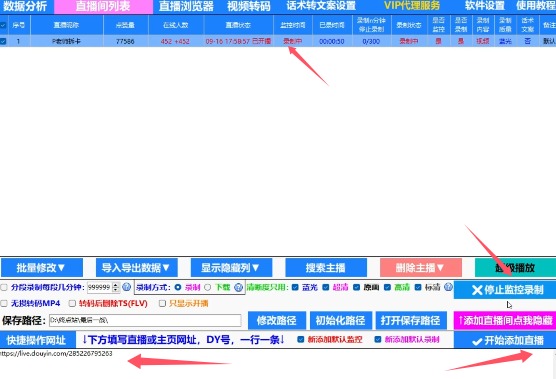
Task: Open 视频转码 tab
Action: click(x=249, y=6)
